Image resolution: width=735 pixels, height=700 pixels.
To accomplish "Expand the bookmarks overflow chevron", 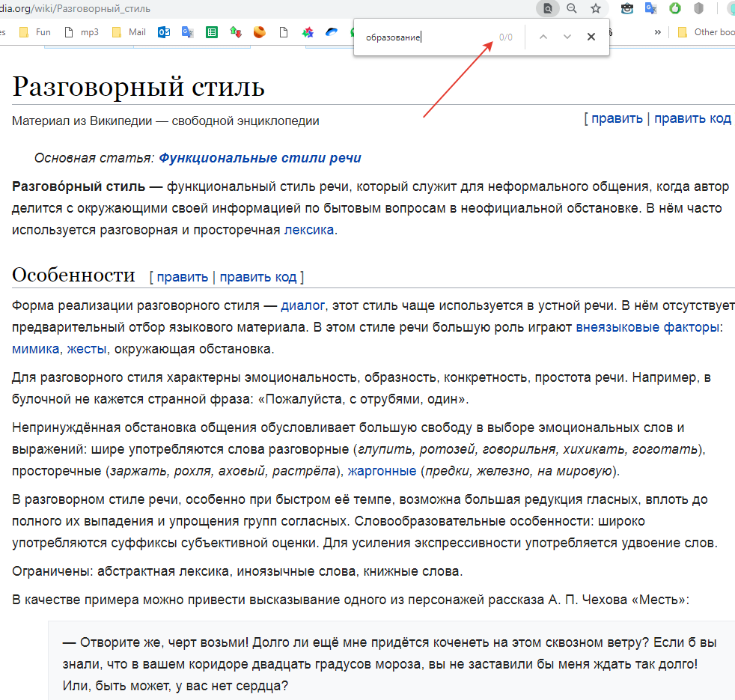I will 658,32.
